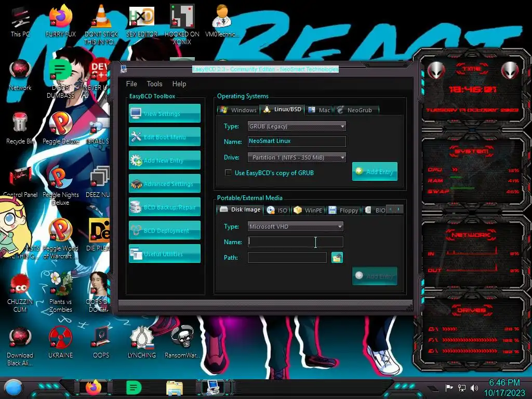Enable Use EasyBCD's copy of GRUB
The image size is (532, 399).
click(x=229, y=172)
